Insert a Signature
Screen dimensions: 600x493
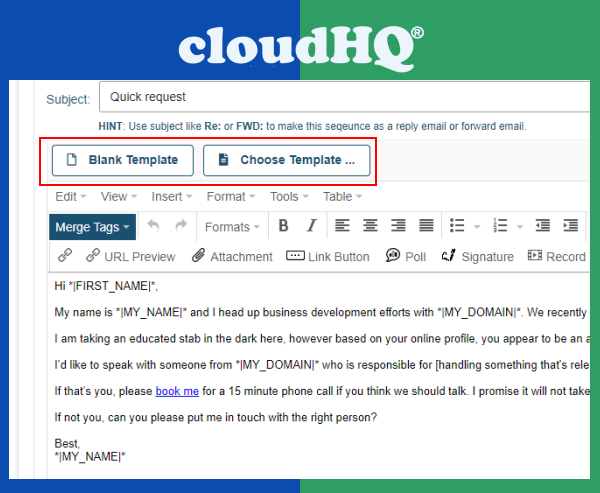click(x=478, y=256)
